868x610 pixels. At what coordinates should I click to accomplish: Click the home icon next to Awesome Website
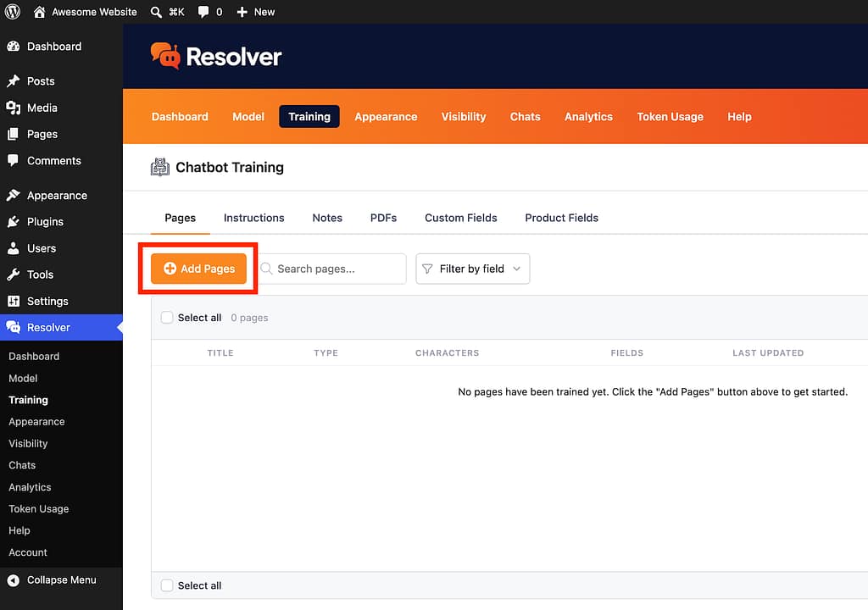[x=39, y=12]
